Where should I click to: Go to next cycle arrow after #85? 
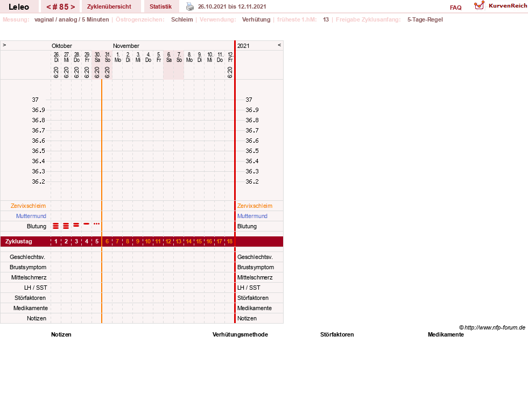(73, 7)
